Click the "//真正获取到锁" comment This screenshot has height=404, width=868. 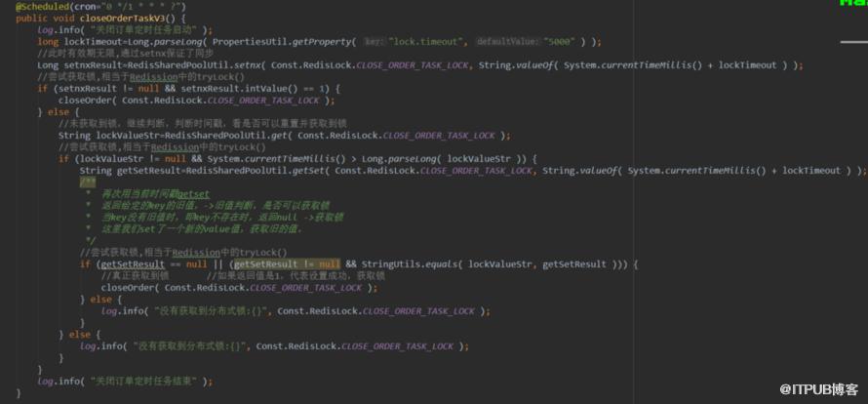(135, 276)
